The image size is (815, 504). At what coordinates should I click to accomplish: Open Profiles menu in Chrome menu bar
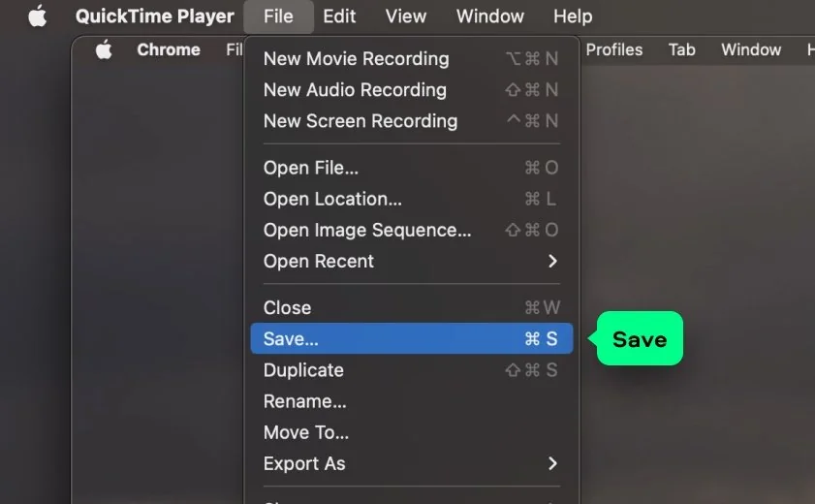coord(613,49)
